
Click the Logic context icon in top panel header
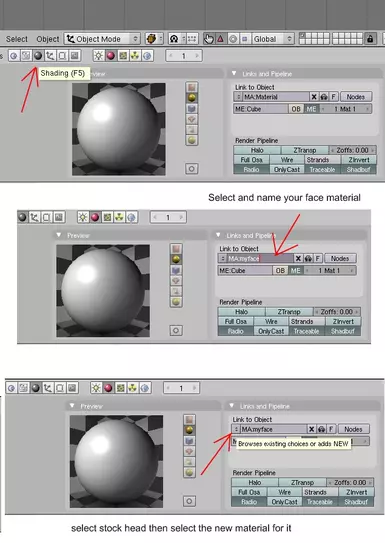tap(14, 55)
